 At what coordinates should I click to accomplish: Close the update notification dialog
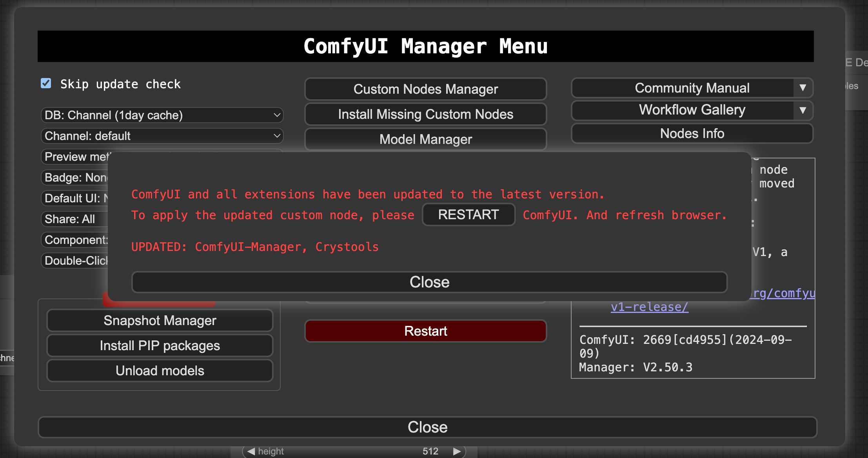click(x=429, y=282)
